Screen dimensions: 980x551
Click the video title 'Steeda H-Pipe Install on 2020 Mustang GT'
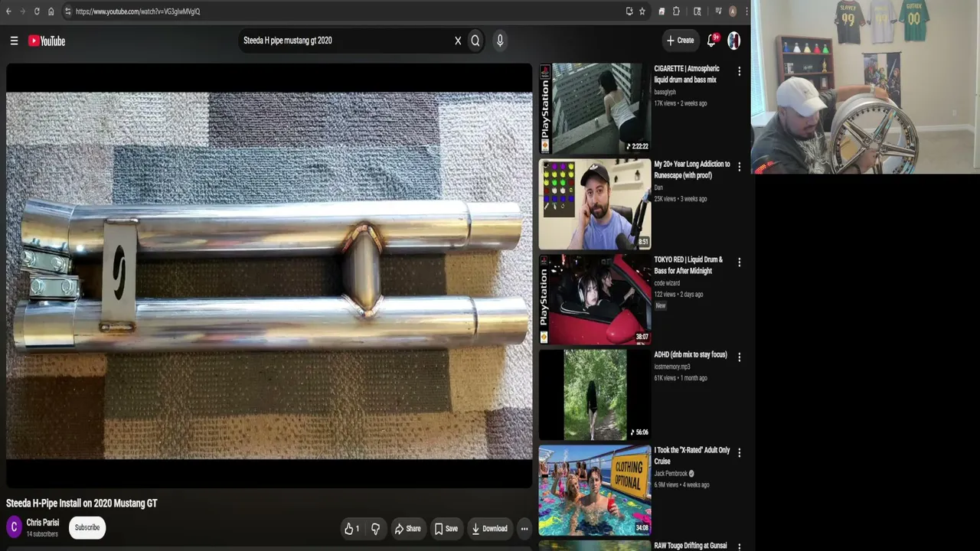pos(82,504)
